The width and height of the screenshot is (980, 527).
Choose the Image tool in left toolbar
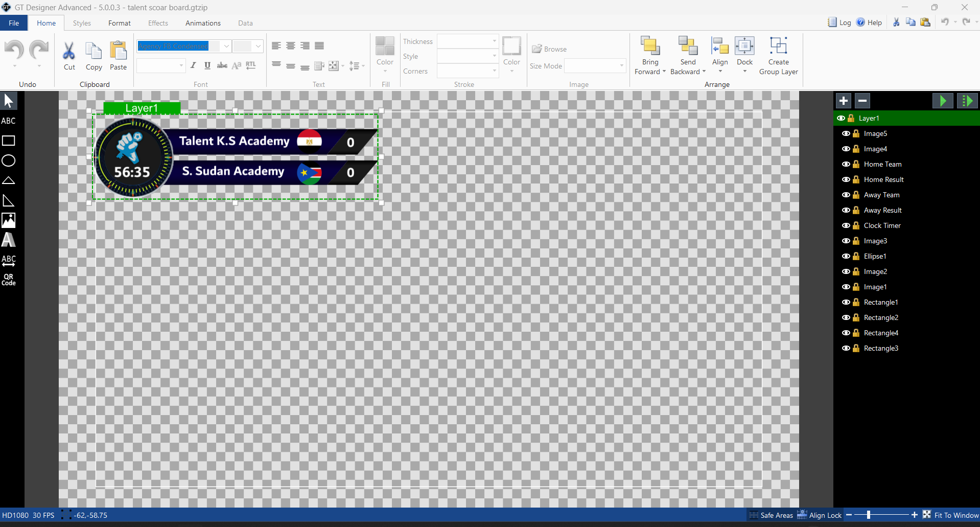pyautogui.click(x=9, y=220)
